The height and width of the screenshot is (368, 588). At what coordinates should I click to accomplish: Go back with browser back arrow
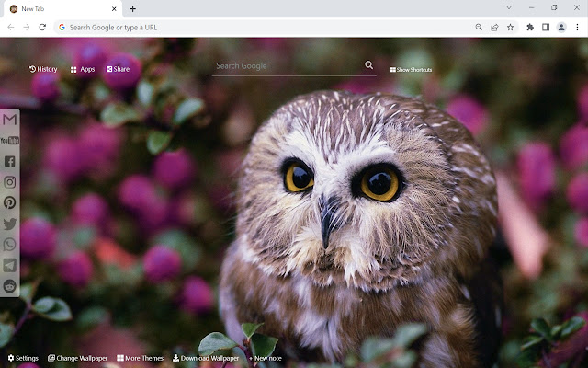tap(11, 27)
